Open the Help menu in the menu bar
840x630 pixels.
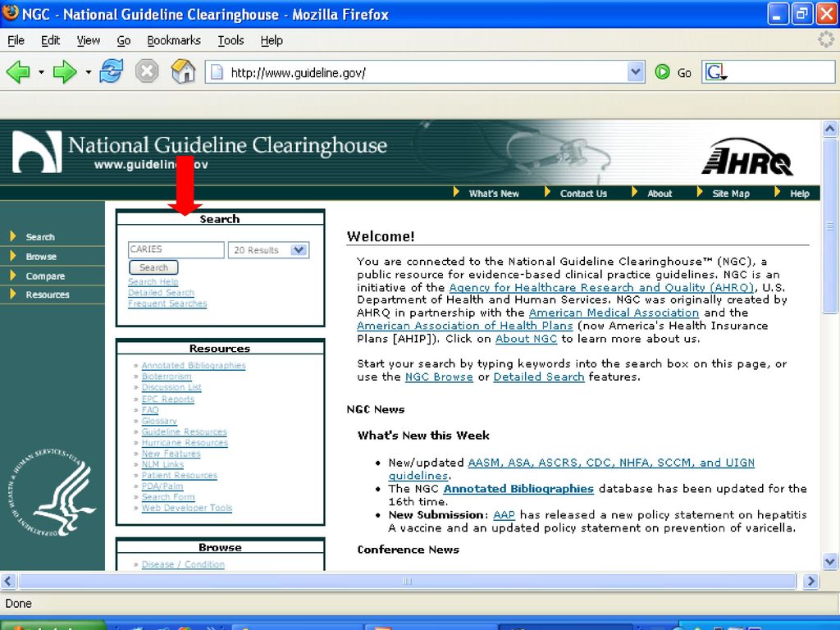272,40
